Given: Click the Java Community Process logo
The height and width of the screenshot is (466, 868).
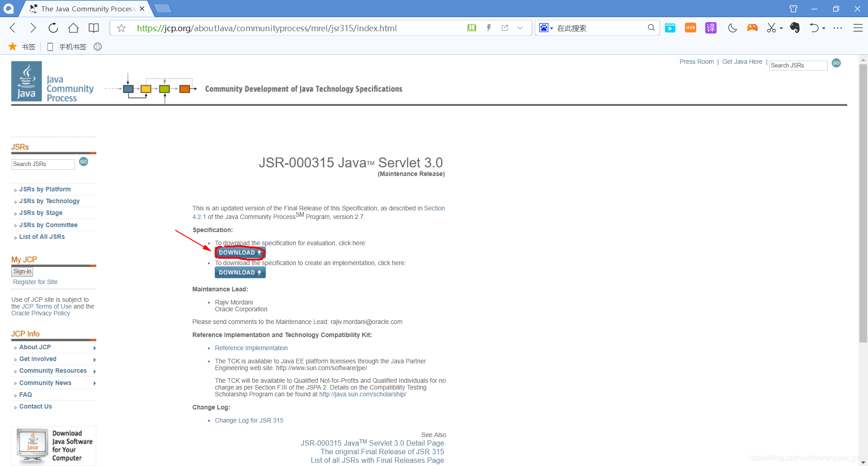Looking at the screenshot, I should tap(52, 81).
